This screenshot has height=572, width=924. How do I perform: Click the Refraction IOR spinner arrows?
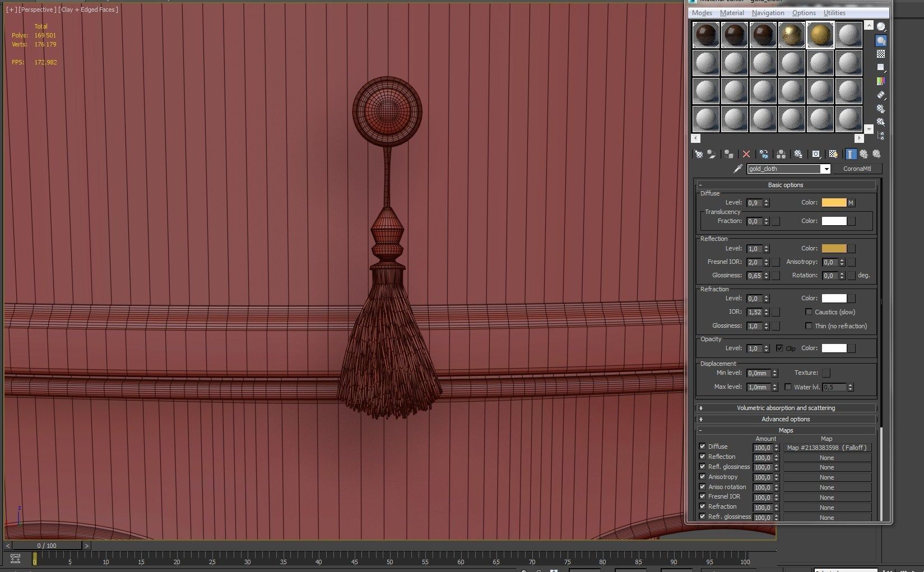click(x=767, y=312)
